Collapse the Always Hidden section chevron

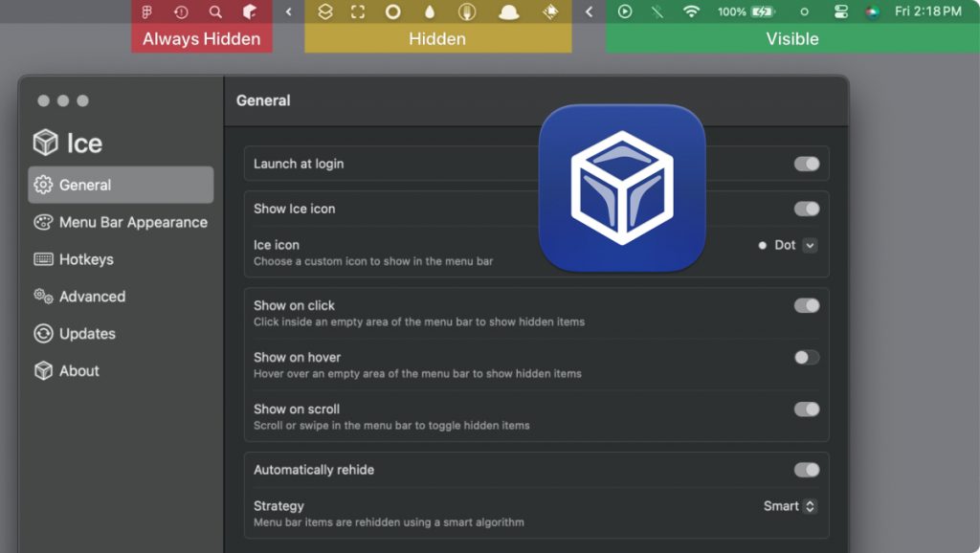(x=289, y=12)
